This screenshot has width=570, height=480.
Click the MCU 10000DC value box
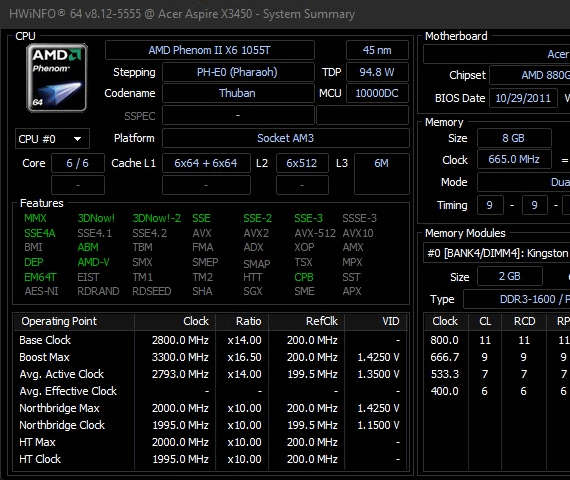click(377, 93)
